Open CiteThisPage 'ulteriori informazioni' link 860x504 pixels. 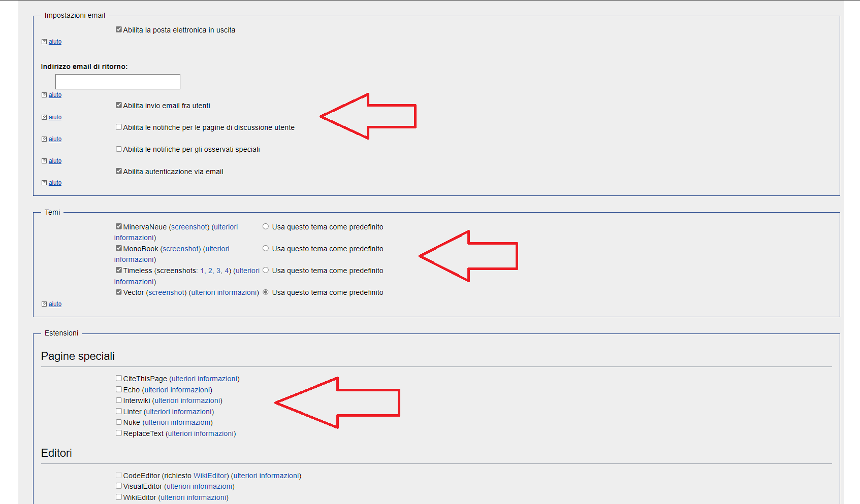(x=204, y=379)
